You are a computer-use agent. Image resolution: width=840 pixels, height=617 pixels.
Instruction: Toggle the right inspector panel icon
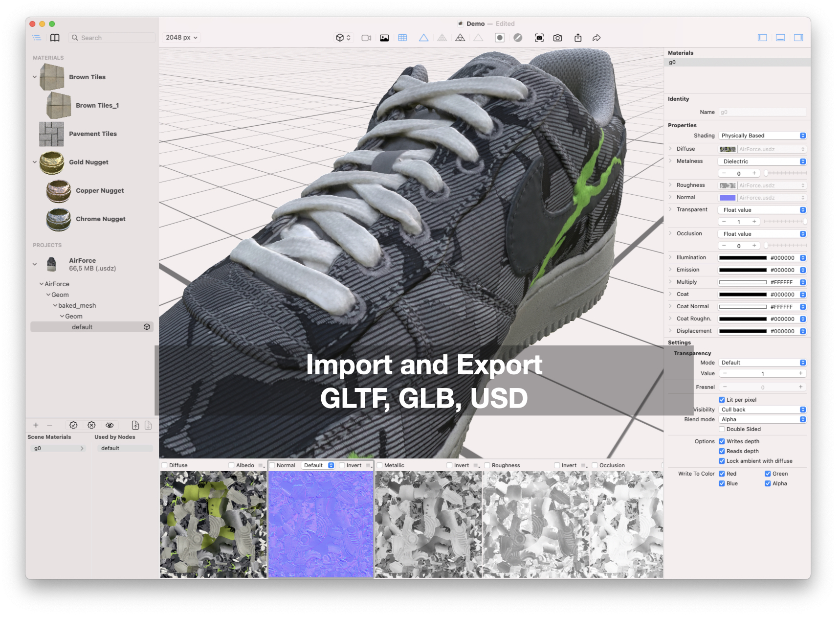click(798, 38)
